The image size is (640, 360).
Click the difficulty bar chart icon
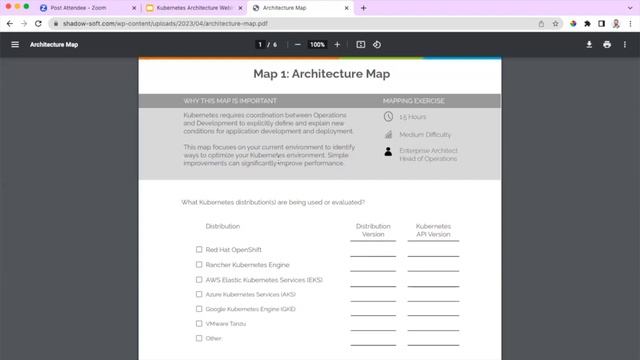pyautogui.click(x=388, y=134)
